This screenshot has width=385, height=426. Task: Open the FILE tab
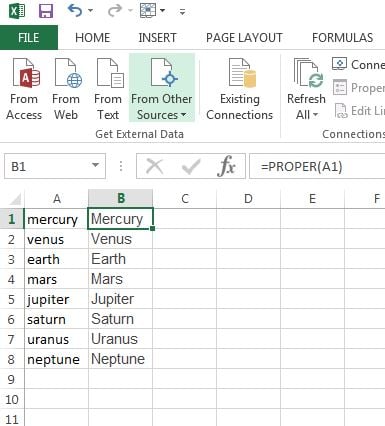click(x=29, y=37)
